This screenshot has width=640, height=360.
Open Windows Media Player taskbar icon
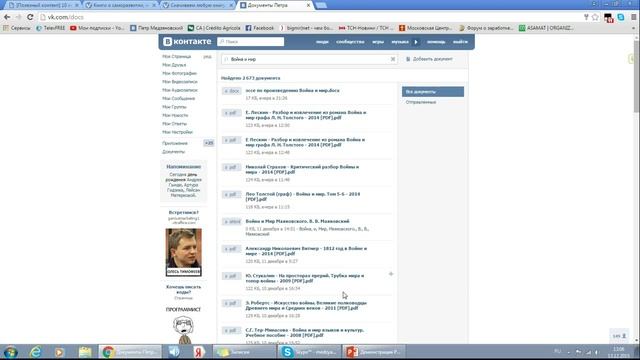coord(60,352)
